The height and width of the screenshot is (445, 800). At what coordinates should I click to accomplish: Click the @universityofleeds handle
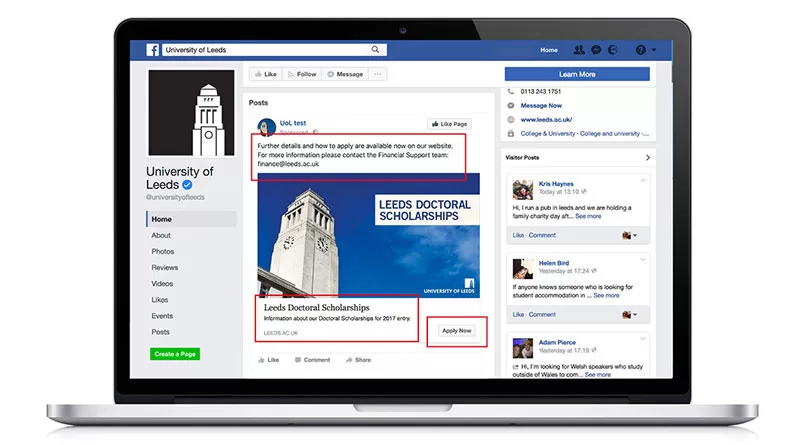(176, 197)
